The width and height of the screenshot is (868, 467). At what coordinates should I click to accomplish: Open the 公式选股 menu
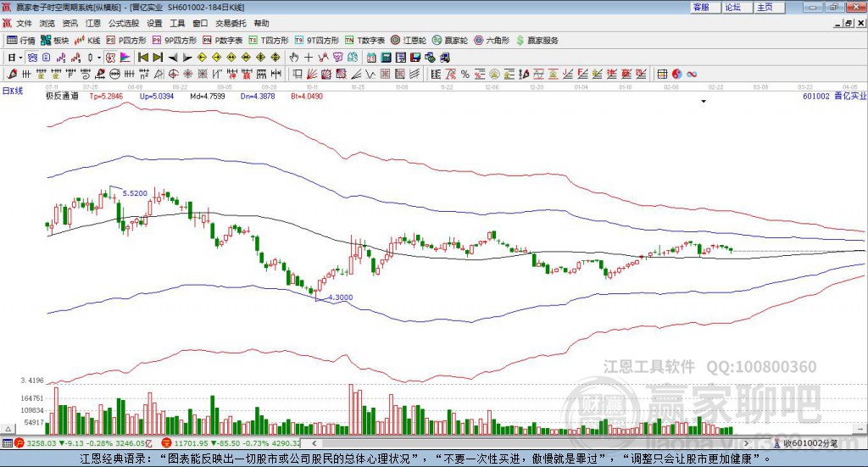tap(123, 24)
